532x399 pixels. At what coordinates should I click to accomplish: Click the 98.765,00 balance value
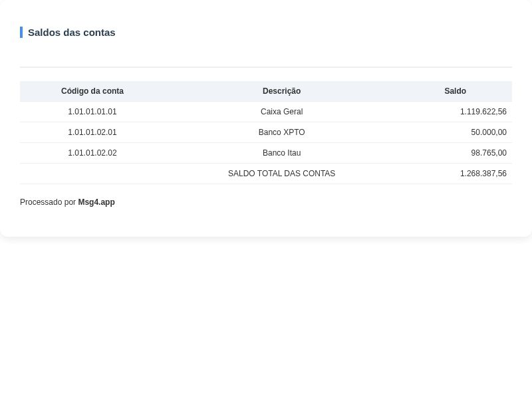(488, 153)
